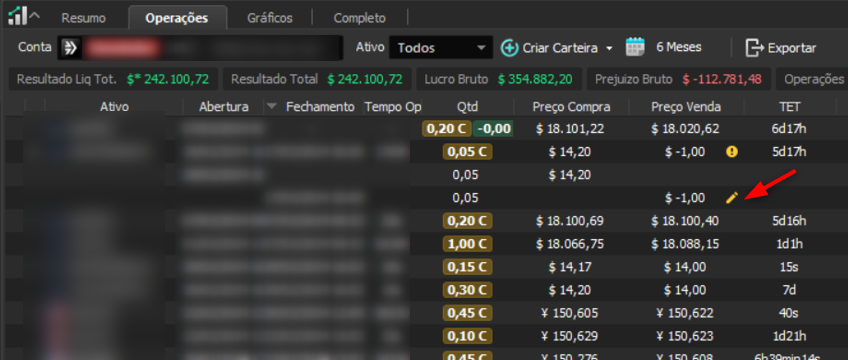Image resolution: width=848 pixels, height=360 pixels.
Task: Click the account arrows icon beside Conta
Action: 69,48
